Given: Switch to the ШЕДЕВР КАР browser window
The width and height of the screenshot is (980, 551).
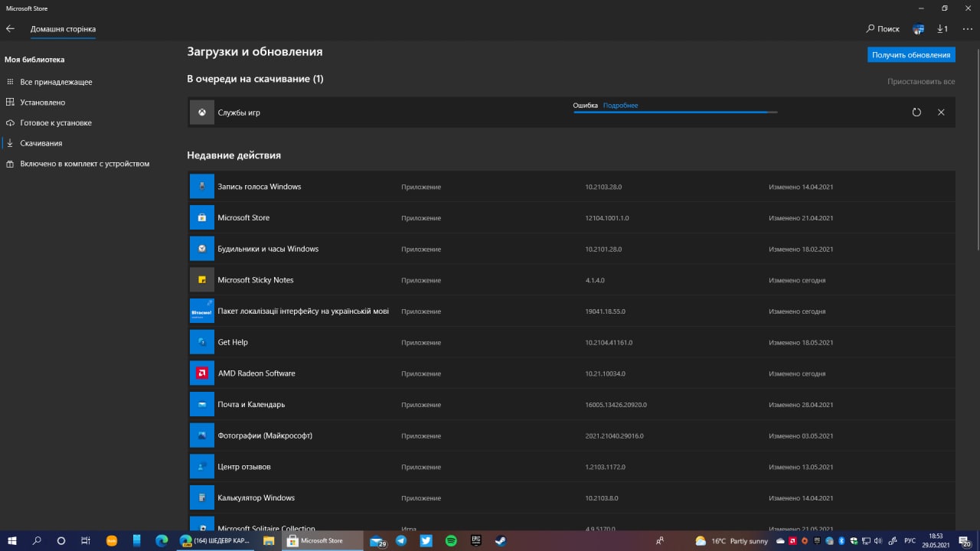Looking at the screenshot, I should point(215,540).
